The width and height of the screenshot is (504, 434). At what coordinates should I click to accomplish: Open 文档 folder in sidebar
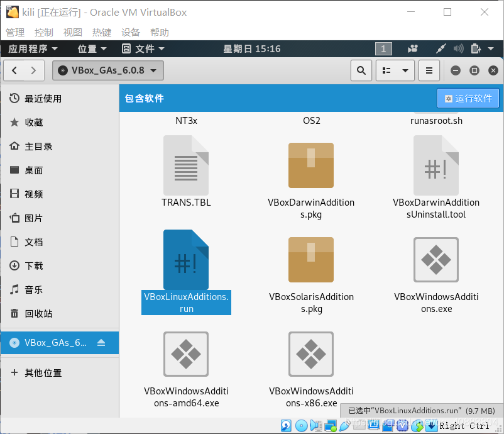60,242
